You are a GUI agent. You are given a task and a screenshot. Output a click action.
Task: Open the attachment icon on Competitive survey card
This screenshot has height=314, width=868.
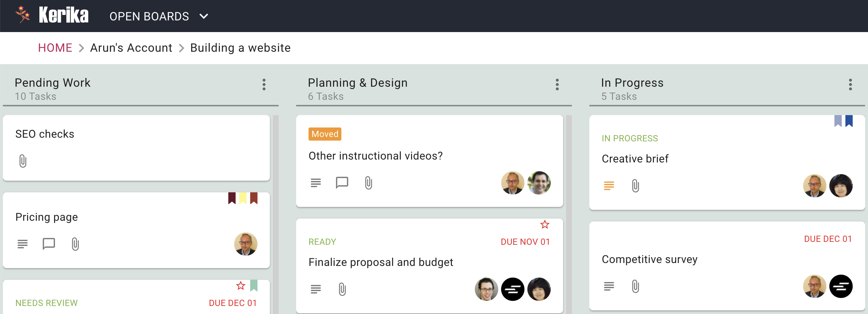click(x=636, y=286)
